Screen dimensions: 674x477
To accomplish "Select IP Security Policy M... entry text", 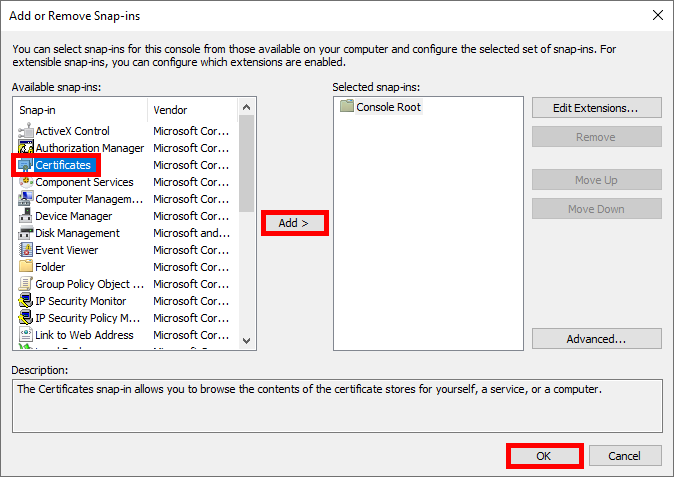I will [88, 318].
